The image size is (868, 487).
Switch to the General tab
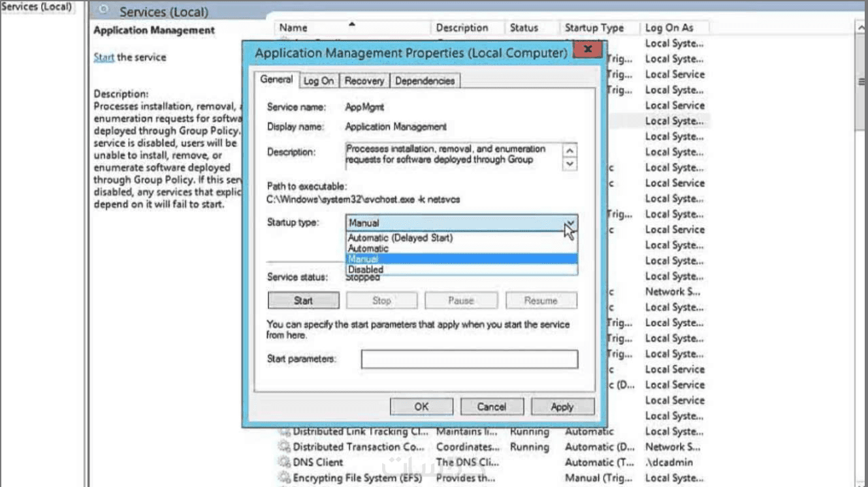point(276,80)
